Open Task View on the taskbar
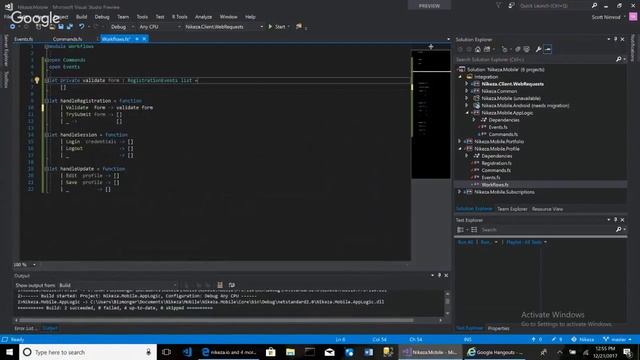This screenshot has height=360, width=640. (167, 352)
